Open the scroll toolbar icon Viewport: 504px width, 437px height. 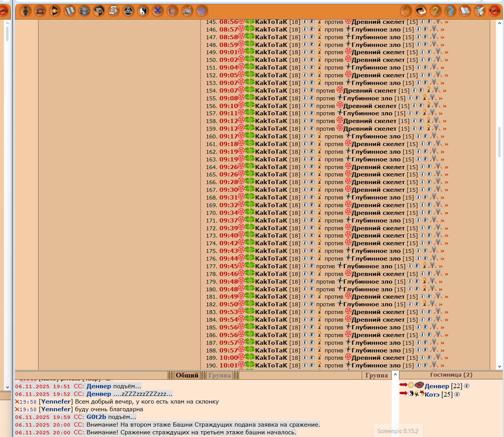tap(113, 11)
